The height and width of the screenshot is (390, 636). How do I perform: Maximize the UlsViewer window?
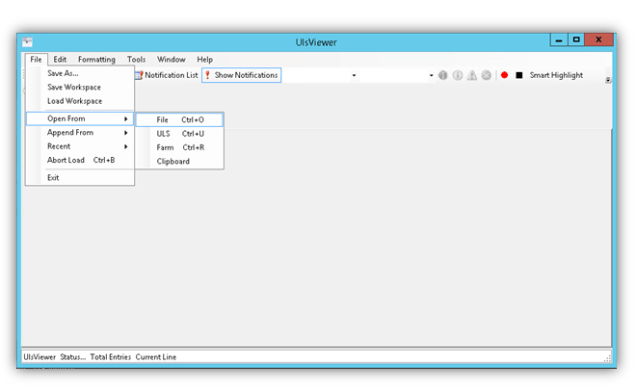tap(576, 40)
